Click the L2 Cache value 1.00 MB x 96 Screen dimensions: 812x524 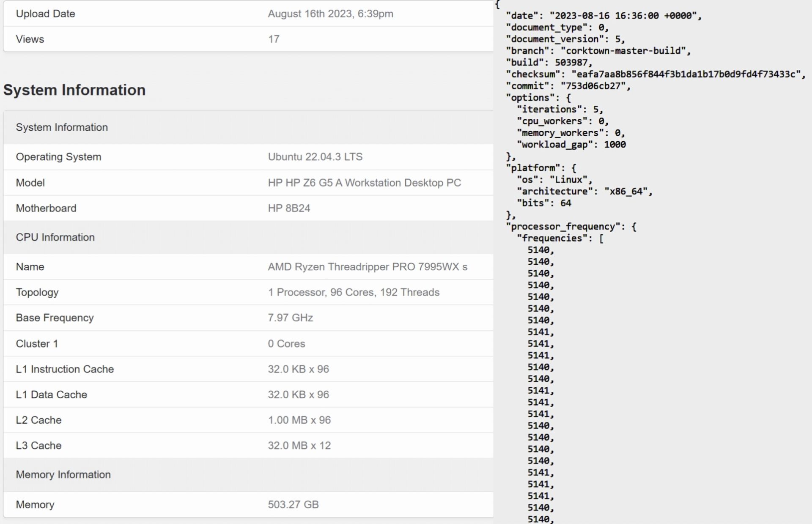tap(299, 420)
